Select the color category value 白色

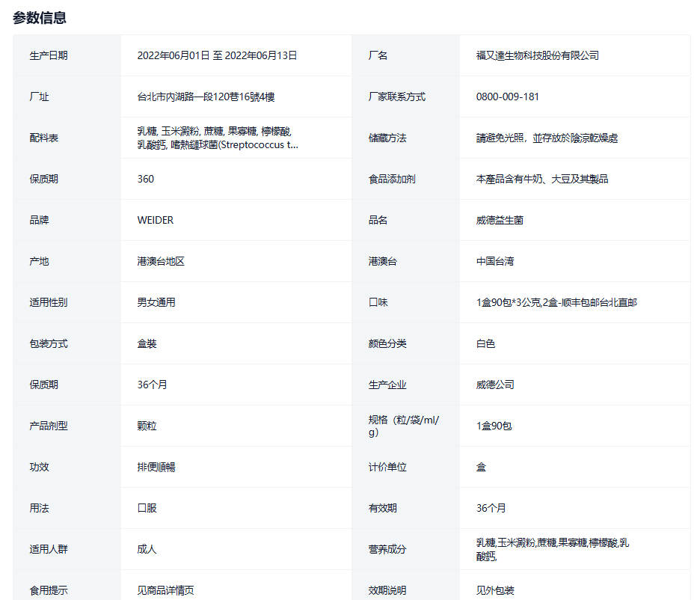[485, 343]
